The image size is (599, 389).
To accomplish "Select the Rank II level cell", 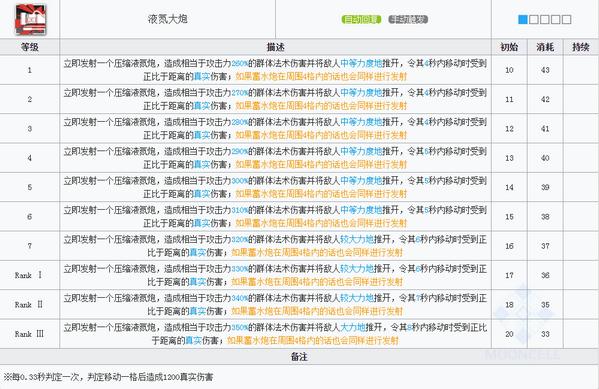I will pyautogui.click(x=30, y=305).
